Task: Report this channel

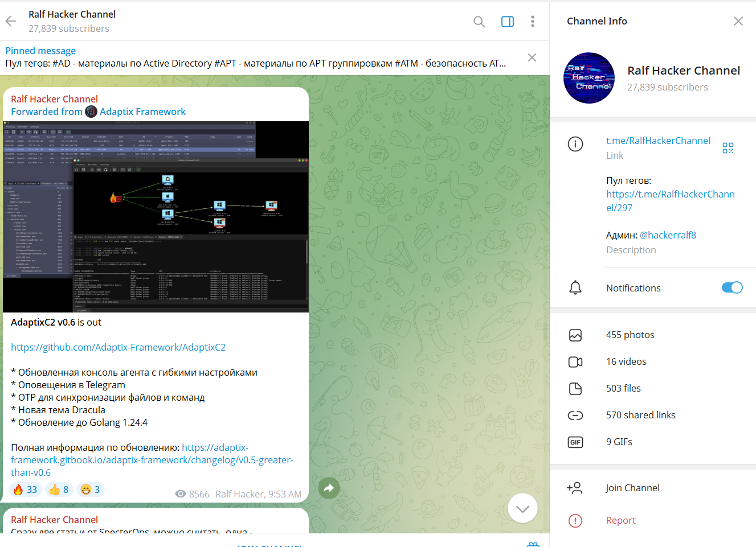Action: point(620,520)
